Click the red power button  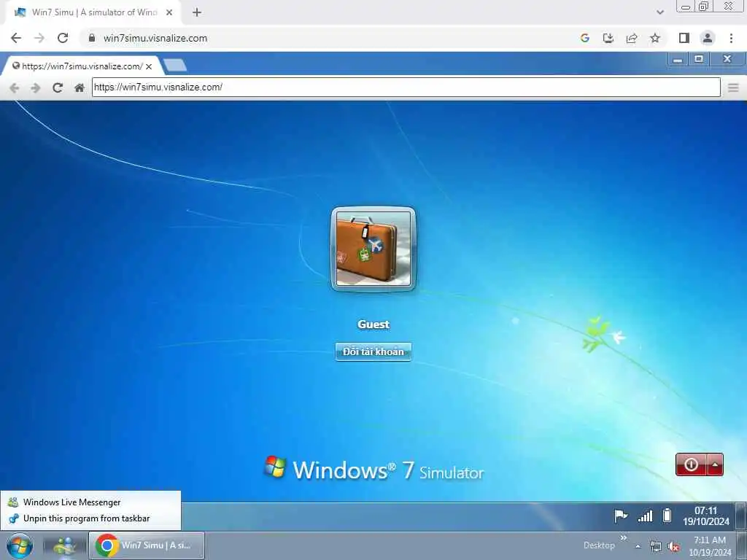coord(691,464)
